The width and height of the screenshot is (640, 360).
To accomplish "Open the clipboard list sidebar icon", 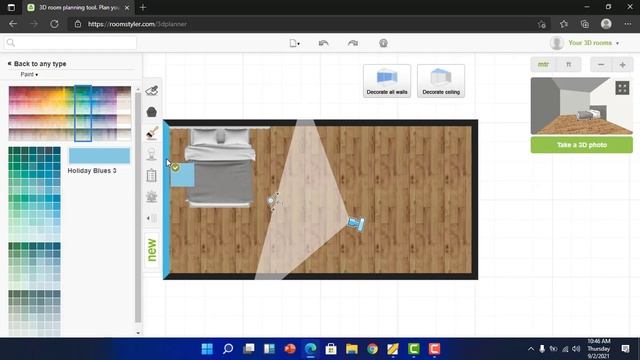I will pos(151,176).
